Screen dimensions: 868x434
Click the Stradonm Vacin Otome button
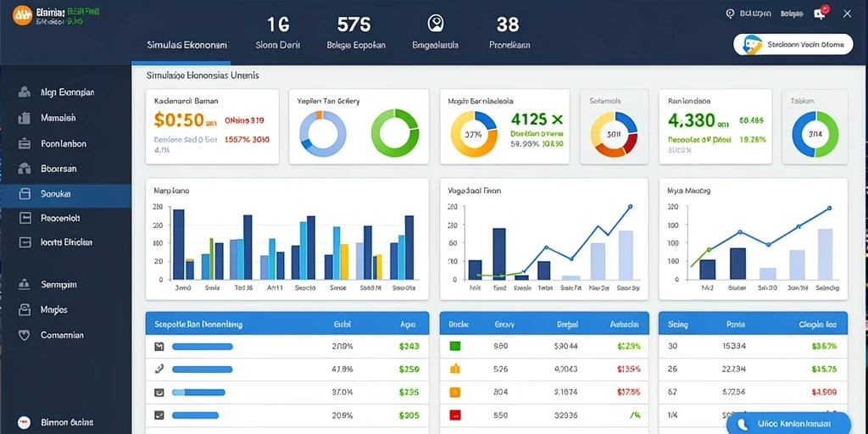[x=793, y=45]
